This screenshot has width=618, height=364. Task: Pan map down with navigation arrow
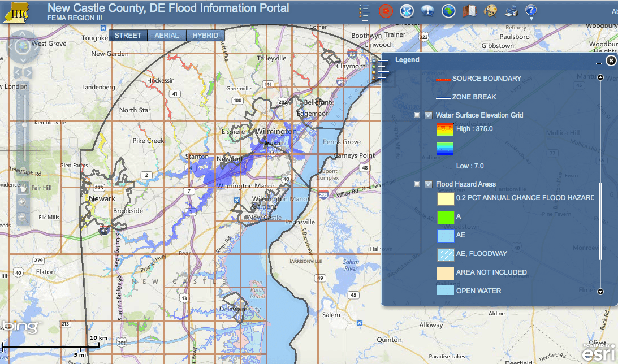(x=23, y=60)
